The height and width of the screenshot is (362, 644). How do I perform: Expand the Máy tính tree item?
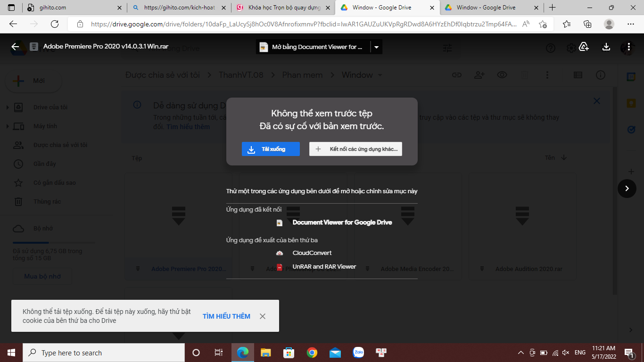pyautogui.click(x=8, y=126)
